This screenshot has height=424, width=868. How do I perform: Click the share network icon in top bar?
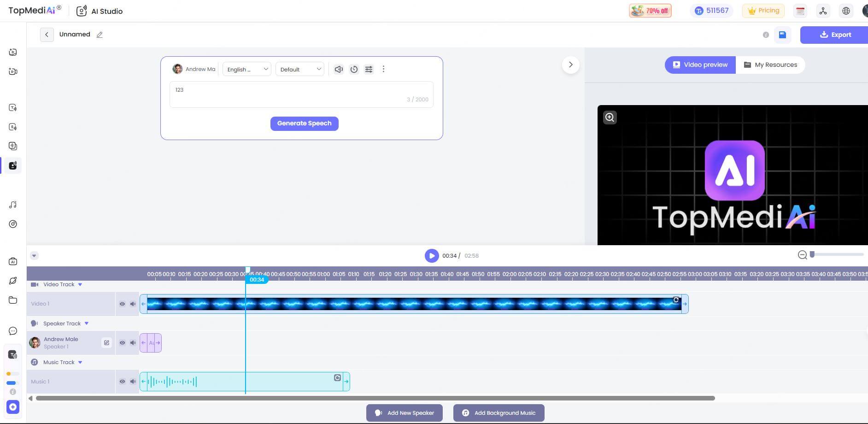(x=823, y=11)
